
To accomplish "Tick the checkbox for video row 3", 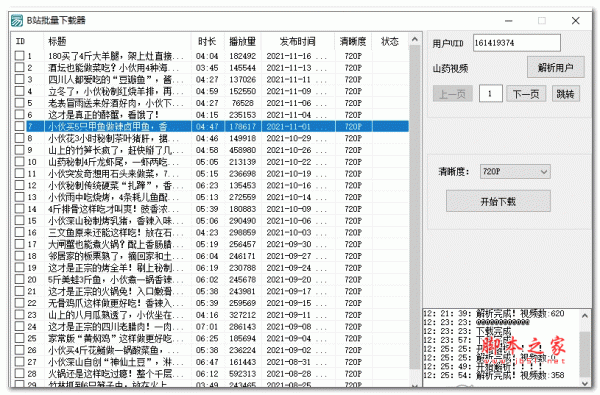I will [19, 79].
